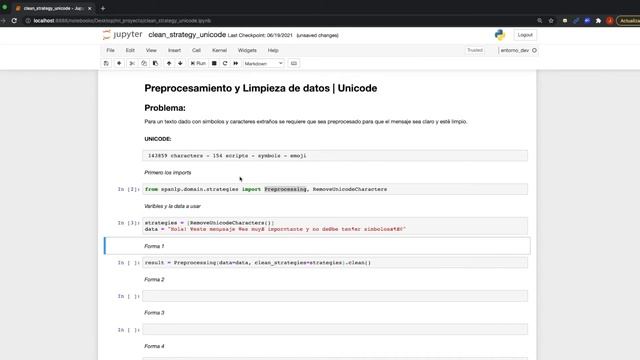Image resolution: width=640 pixels, height=360 pixels.
Task: Click entorno_dev kernel name
Action: [515, 50]
